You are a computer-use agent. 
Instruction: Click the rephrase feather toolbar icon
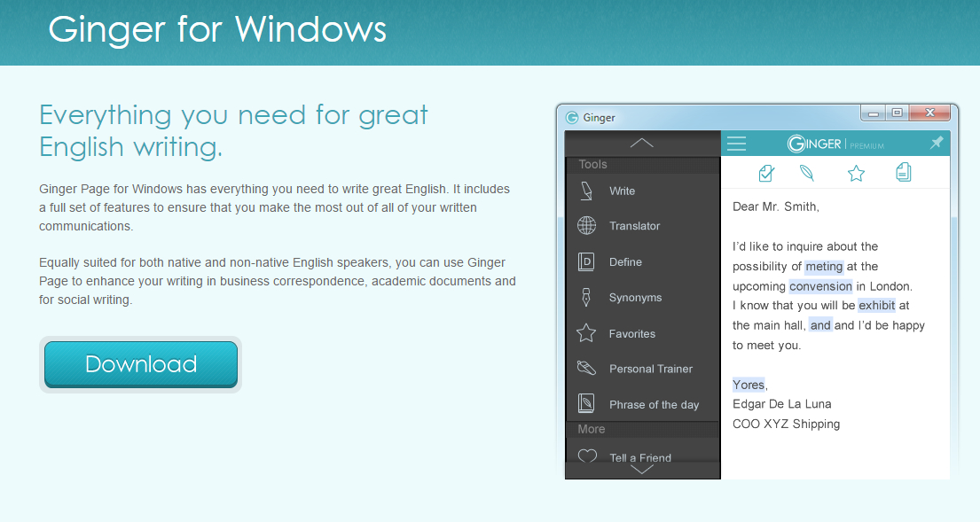pyautogui.click(x=807, y=173)
